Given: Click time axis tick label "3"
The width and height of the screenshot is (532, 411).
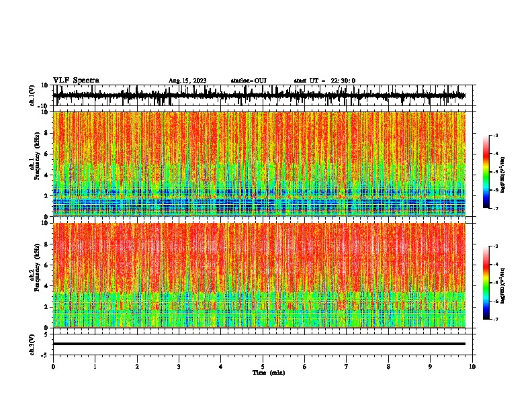Looking at the screenshot, I should click(179, 367).
